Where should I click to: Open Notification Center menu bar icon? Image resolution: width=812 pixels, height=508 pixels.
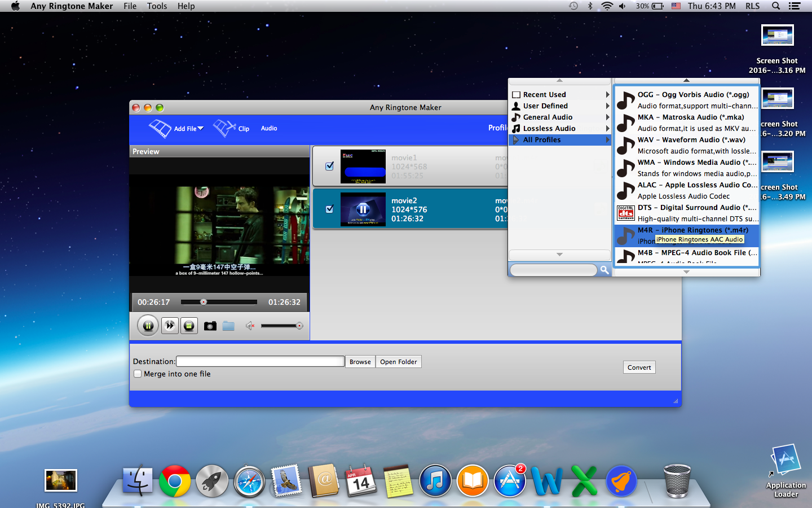point(795,6)
